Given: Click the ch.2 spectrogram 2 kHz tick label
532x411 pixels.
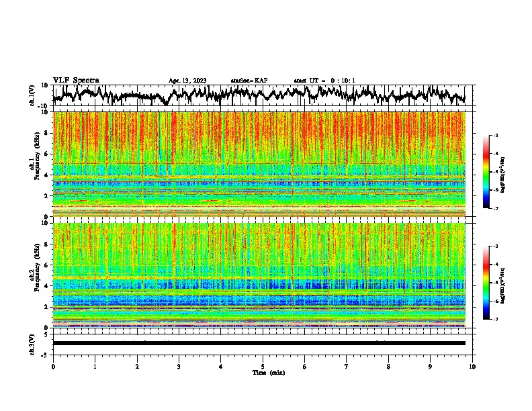Looking at the screenshot, I should coord(46,307).
